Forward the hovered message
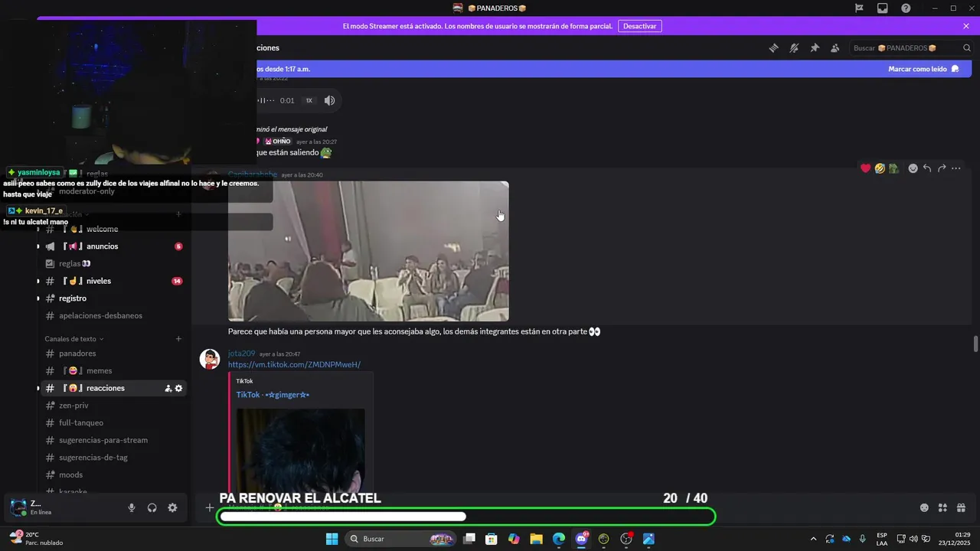The width and height of the screenshot is (980, 551). tap(942, 168)
